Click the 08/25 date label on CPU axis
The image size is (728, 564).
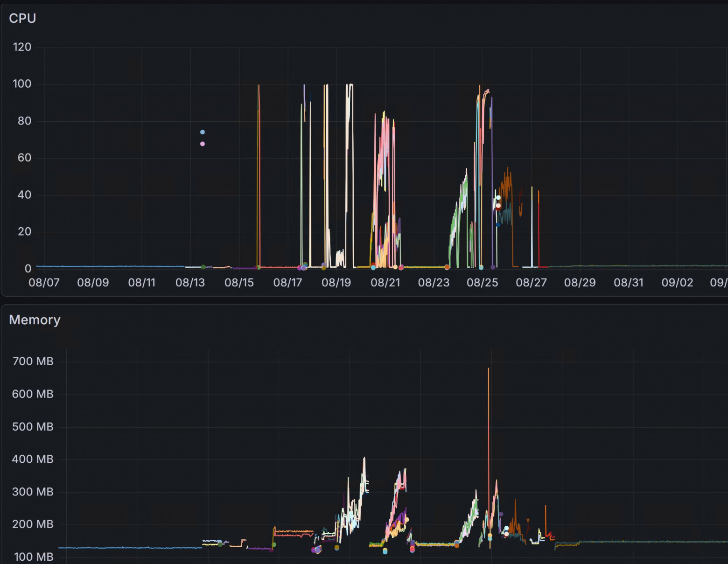click(483, 282)
